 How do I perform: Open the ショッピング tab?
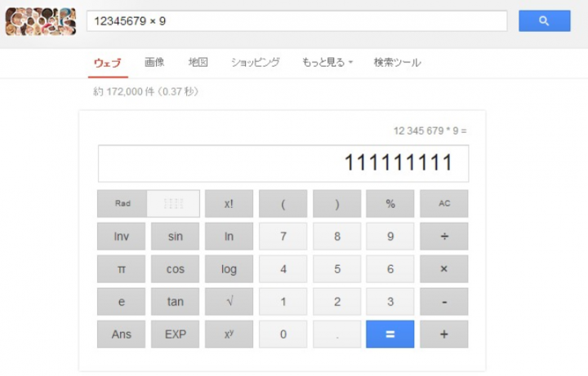pyautogui.click(x=256, y=62)
